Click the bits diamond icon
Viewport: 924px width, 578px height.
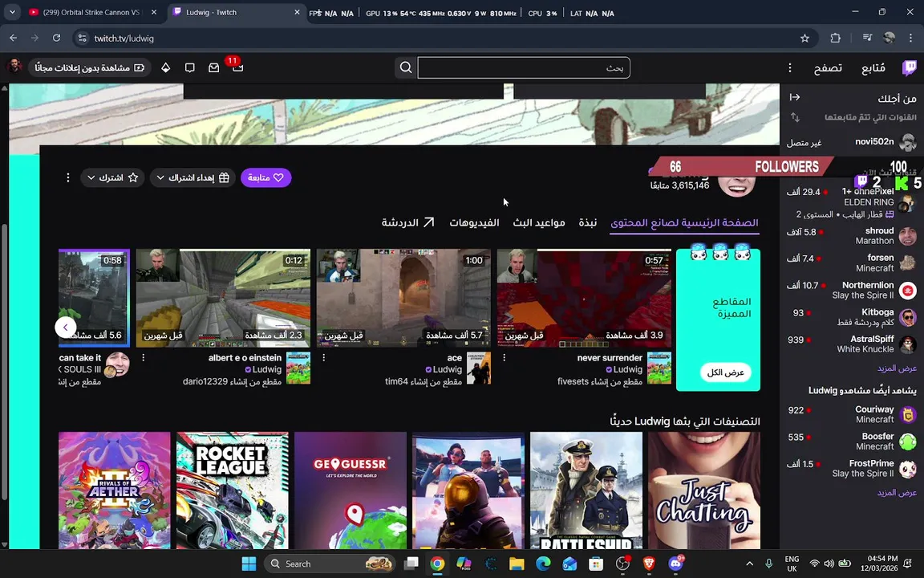click(x=165, y=67)
